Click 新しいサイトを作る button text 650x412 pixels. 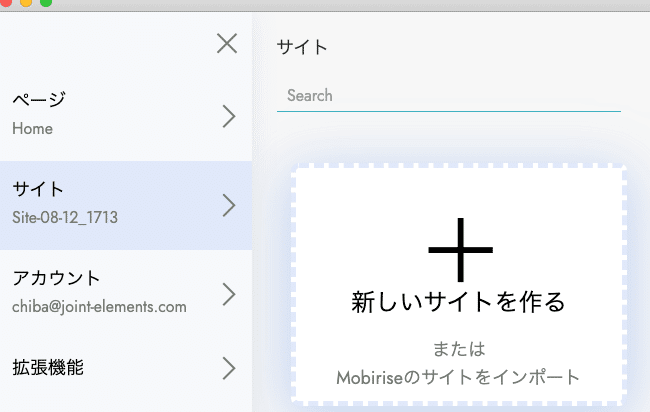458,302
